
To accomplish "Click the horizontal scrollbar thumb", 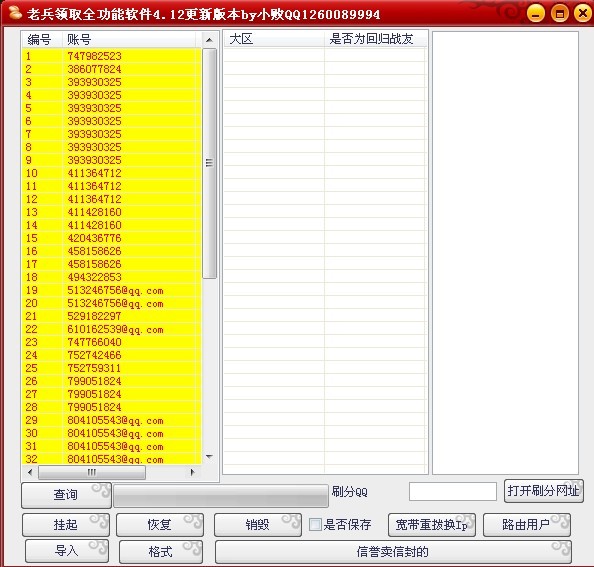I will point(92,472).
